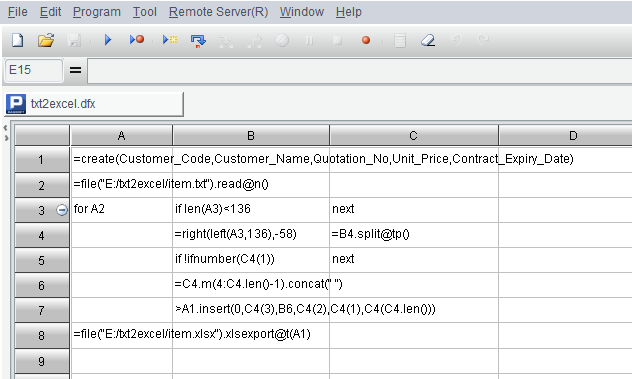Select column B header
The image size is (632, 379).
point(251,135)
